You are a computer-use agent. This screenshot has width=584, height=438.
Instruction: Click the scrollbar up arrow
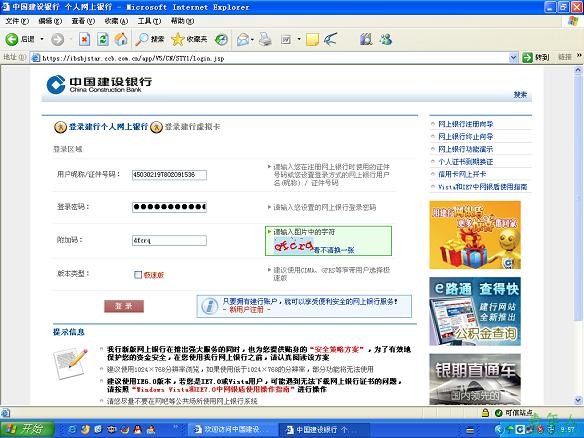pos(578,70)
